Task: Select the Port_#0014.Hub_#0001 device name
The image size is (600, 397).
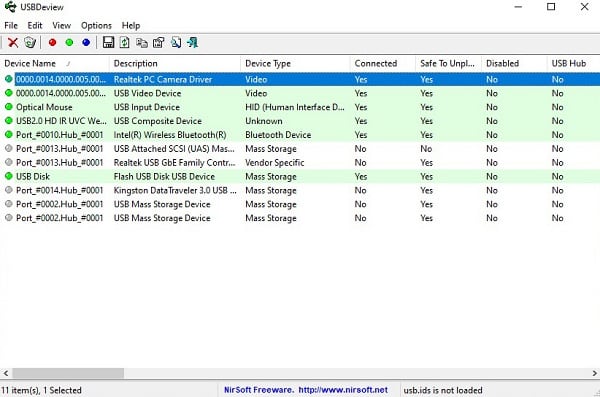Action: pyautogui.click(x=59, y=190)
